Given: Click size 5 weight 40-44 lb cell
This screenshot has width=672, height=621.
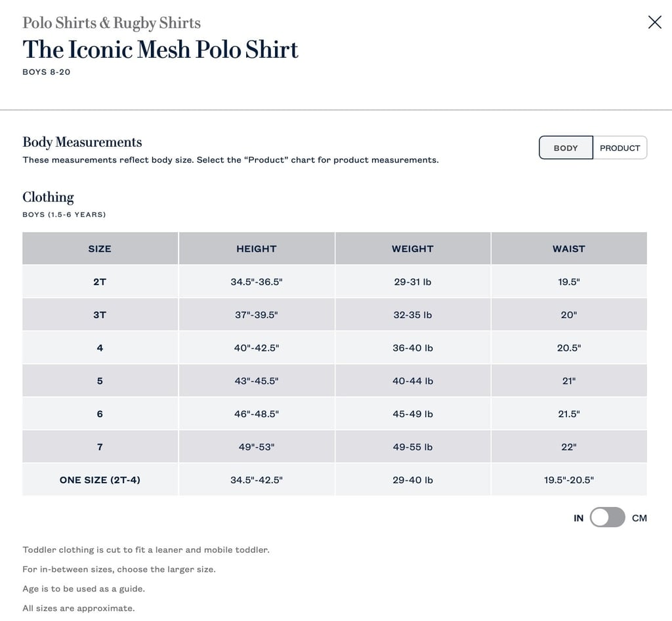Looking at the screenshot, I should point(413,381).
